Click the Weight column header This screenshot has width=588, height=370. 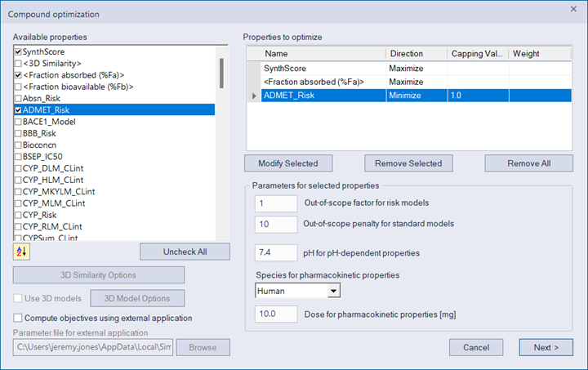pos(540,54)
